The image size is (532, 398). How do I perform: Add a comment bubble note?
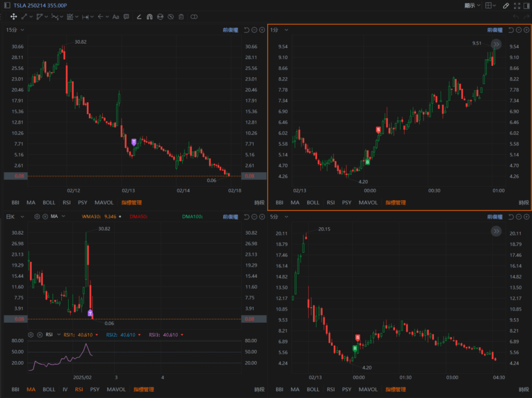coord(126,17)
